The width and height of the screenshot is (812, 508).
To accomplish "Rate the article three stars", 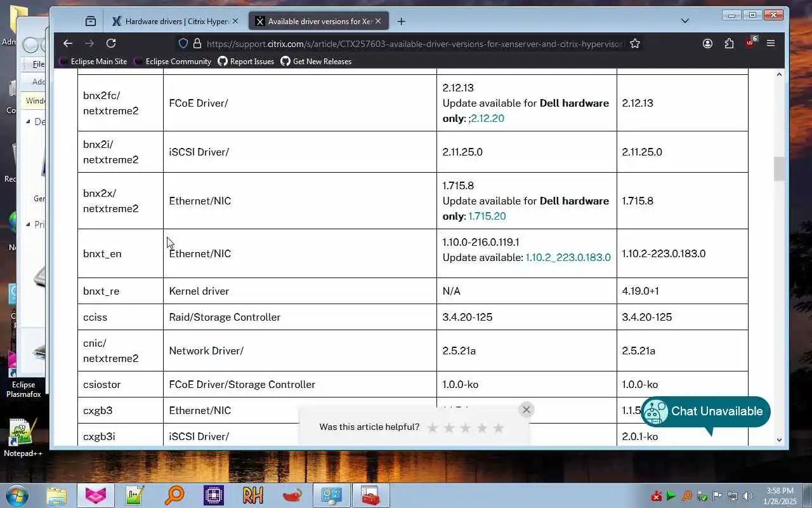I will [x=466, y=427].
